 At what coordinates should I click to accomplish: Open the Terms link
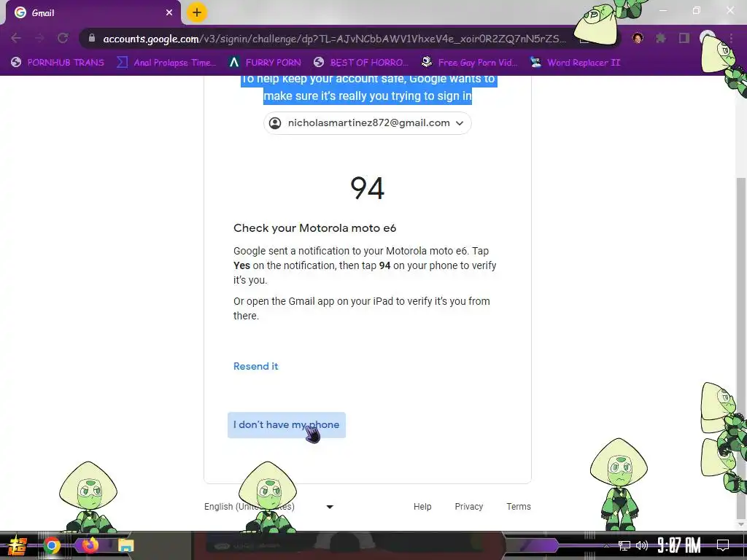coord(519,507)
